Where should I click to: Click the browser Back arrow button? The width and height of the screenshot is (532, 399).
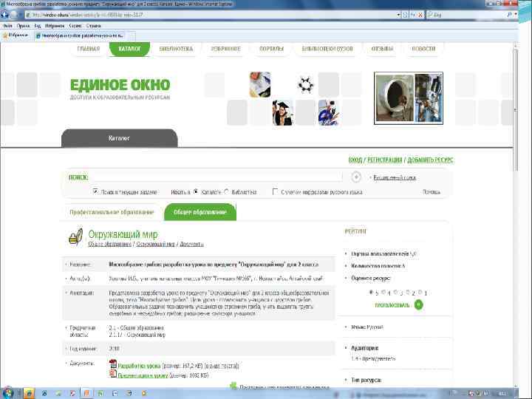point(4,15)
